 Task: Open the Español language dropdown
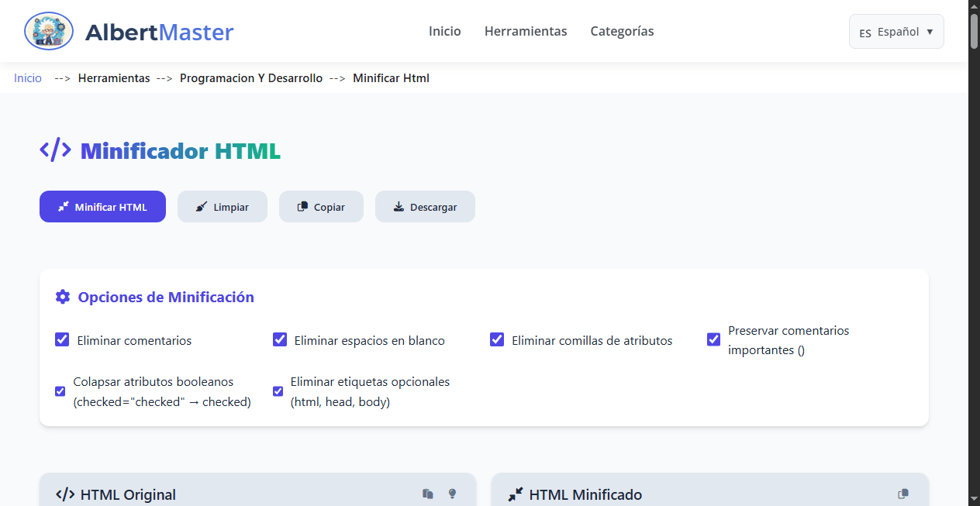click(896, 31)
